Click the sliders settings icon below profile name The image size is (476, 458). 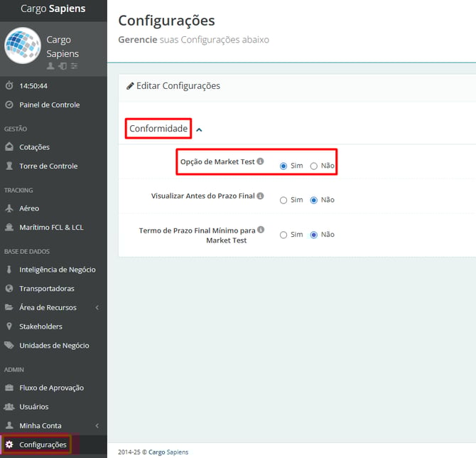74,66
